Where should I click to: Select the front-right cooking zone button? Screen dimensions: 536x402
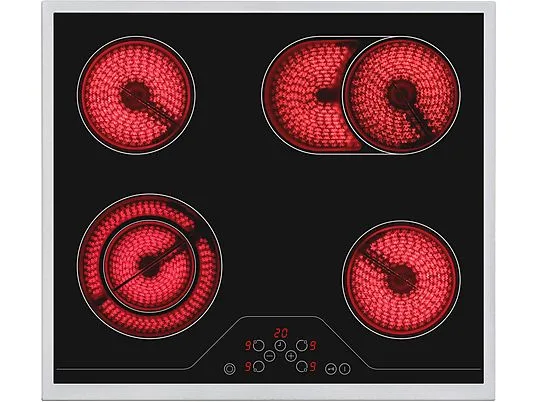pos(302,367)
